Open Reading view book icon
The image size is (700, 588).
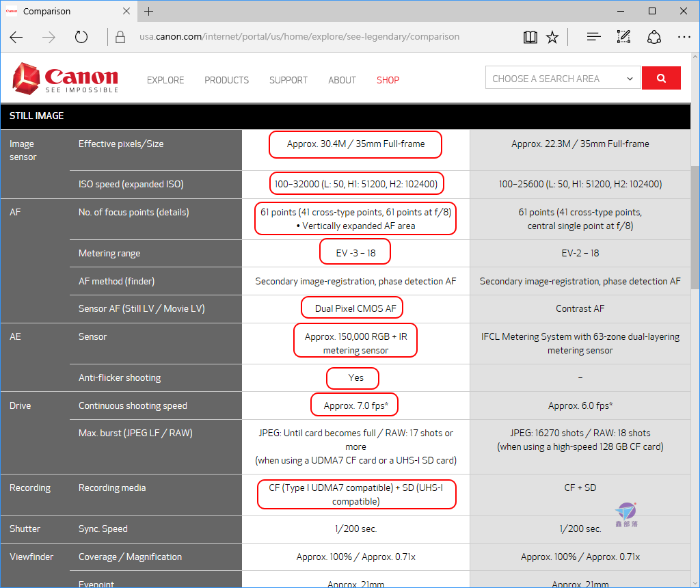tap(530, 37)
